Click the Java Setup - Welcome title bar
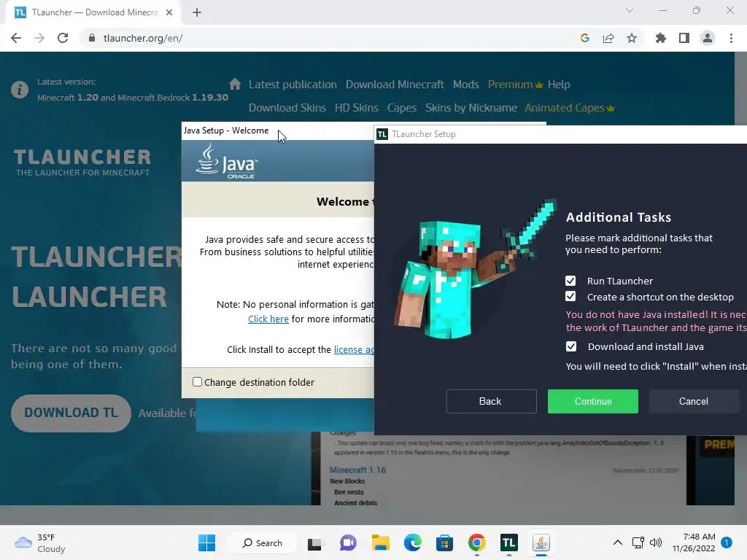This screenshot has height=560, width=747. pyautogui.click(x=277, y=131)
